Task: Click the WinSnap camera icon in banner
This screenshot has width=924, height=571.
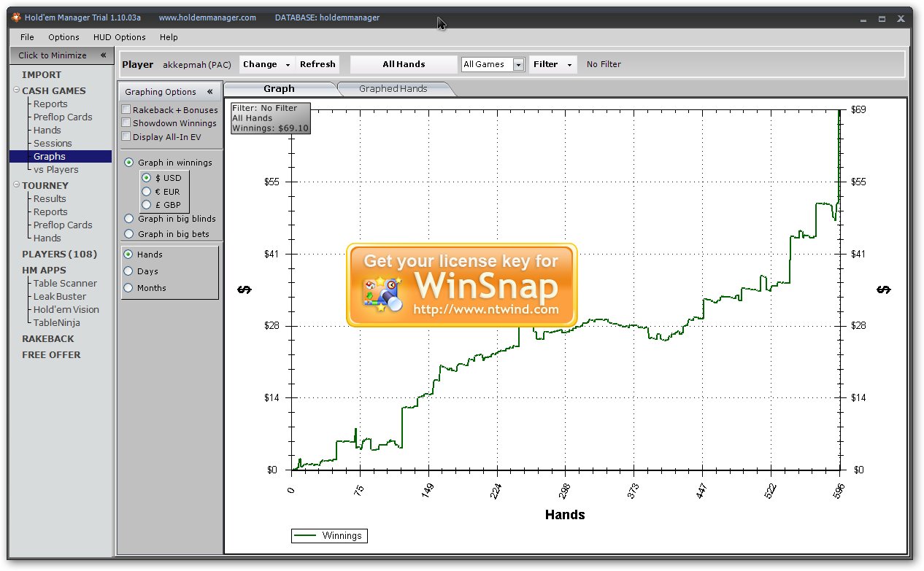Action: [x=380, y=294]
